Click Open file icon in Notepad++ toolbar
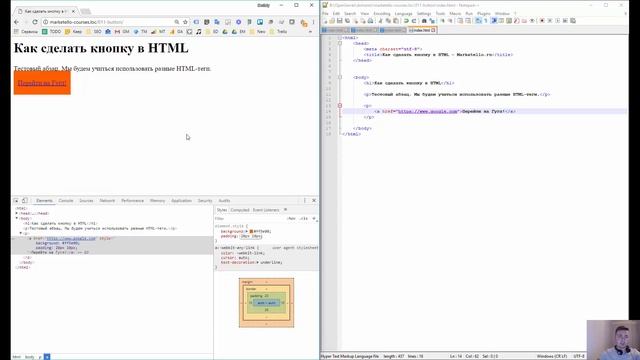Image resolution: width=640 pixels, height=360 pixels. pyautogui.click(x=332, y=21)
